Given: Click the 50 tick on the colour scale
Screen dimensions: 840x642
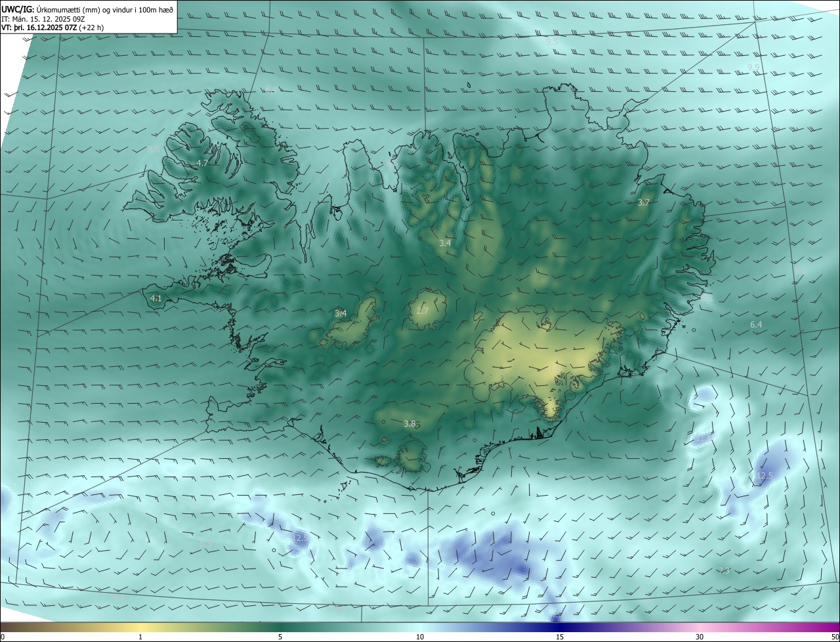Looking at the screenshot, I should (835, 637).
